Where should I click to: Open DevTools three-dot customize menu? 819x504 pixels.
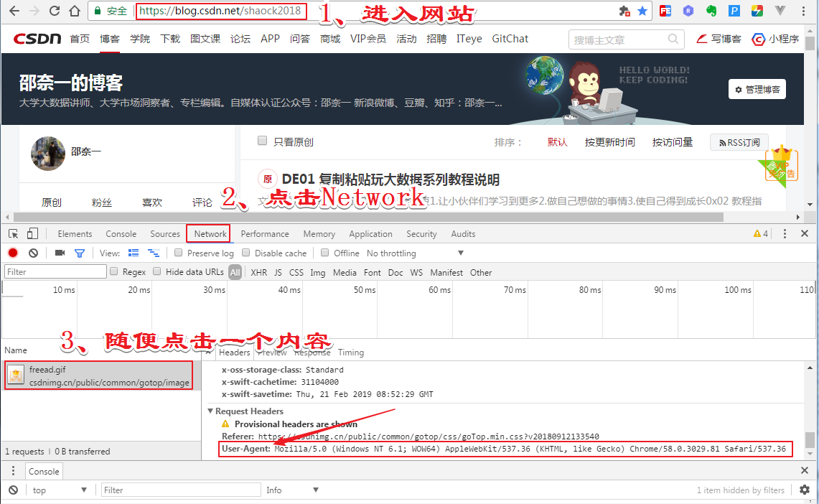pos(785,234)
